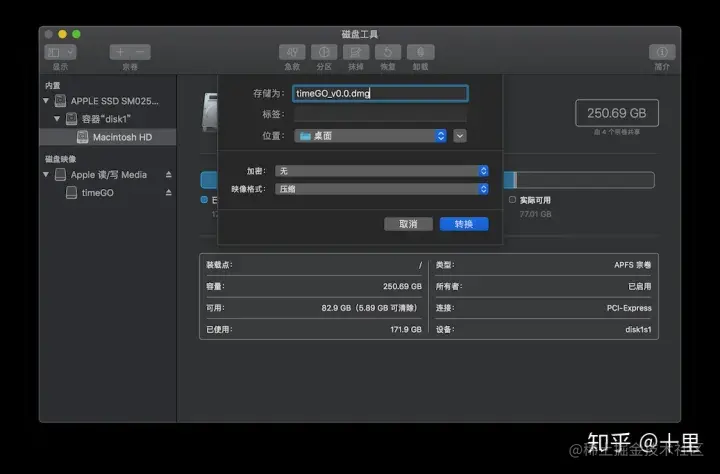
Task: Open the Partition (分区) tool
Action: [324, 52]
